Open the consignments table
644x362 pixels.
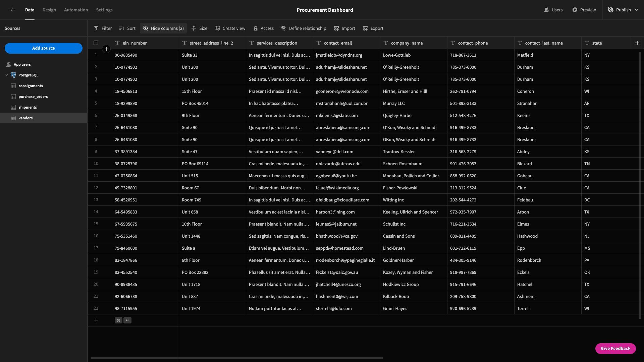tap(44, 86)
